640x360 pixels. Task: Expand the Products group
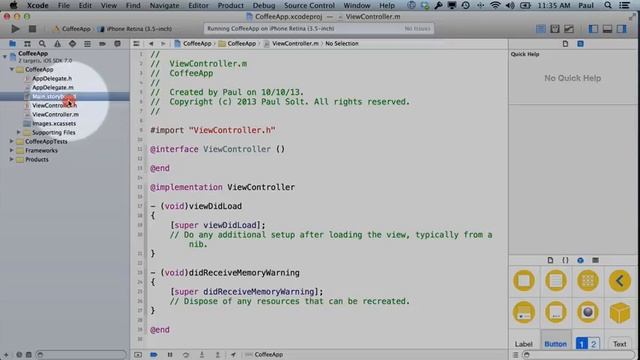click(x=12, y=159)
